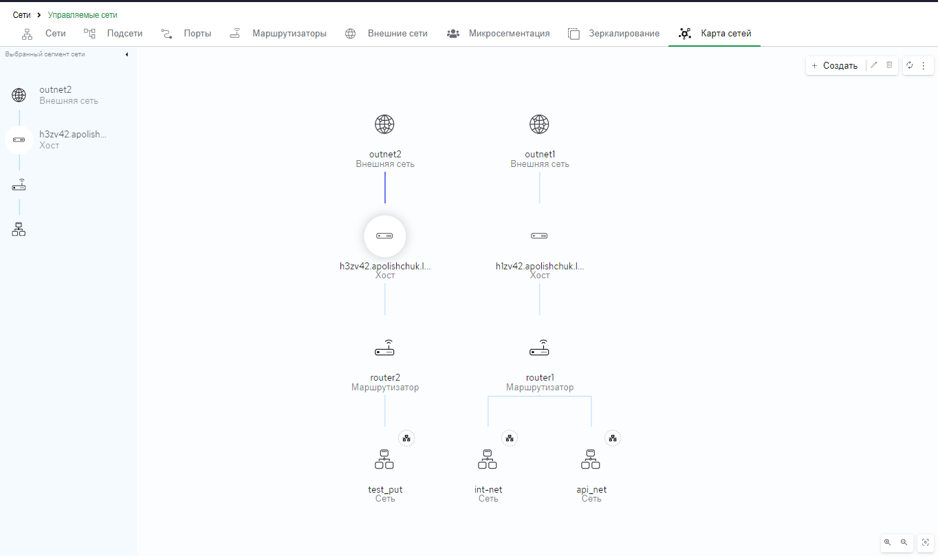This screenshot has height=560, width=938.
Task: Click the outnet2 label in the sidebar
Action: tap(56, 90)
